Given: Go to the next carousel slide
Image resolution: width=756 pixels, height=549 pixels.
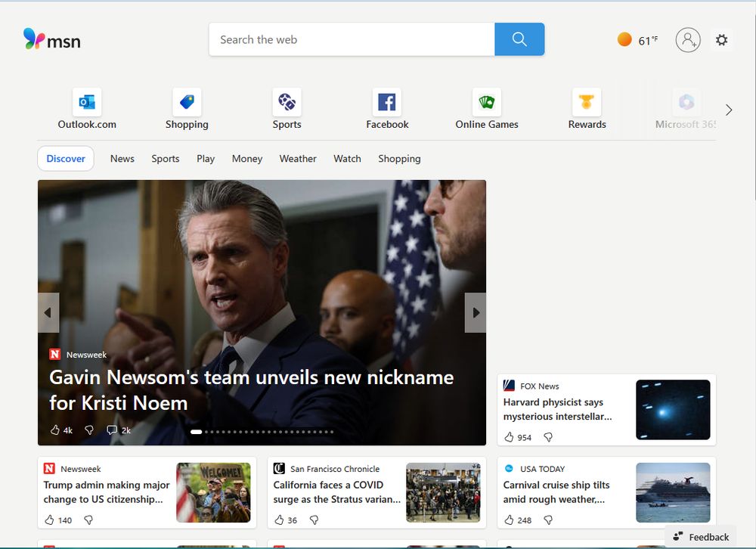Looking at the screenshot, I should (x=476, y=312).
